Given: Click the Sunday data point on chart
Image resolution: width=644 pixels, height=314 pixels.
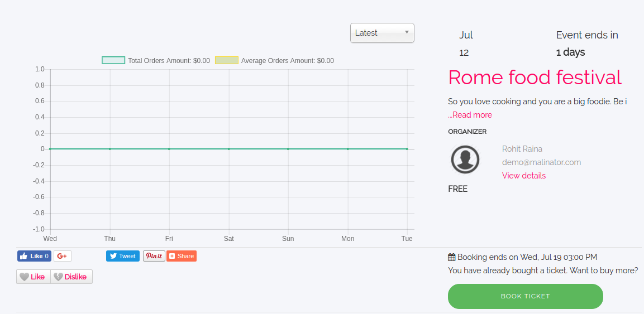Looking at the screenshot, I should click(288, 149).
